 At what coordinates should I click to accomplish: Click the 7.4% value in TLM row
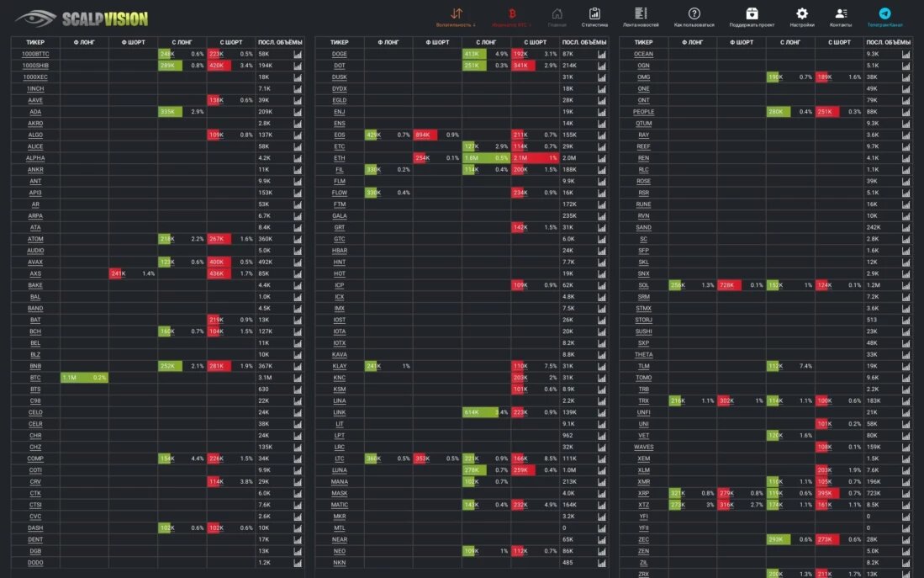805,366
